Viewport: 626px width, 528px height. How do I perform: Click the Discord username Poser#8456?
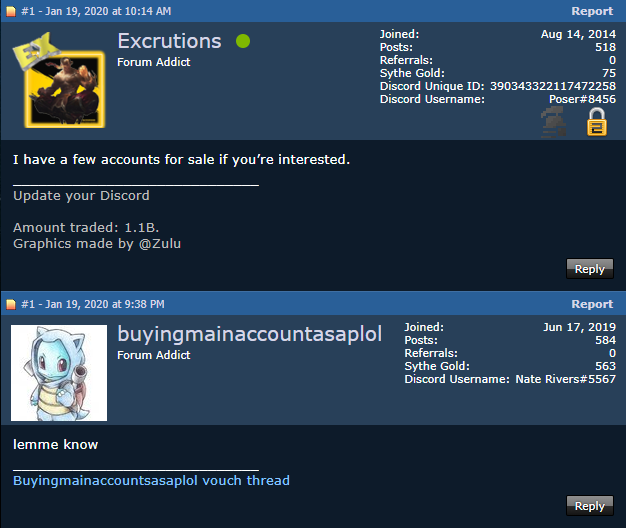582,99
